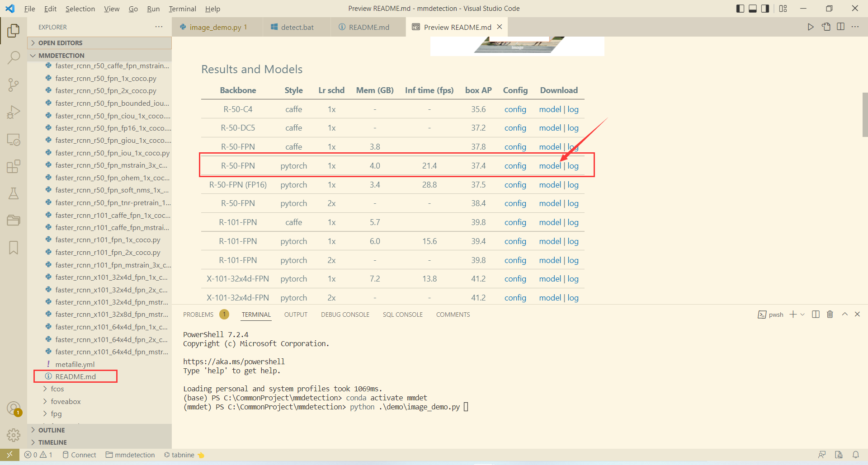
Task: Open editor more actions ellipsis
Action: [x=855, y=27]
